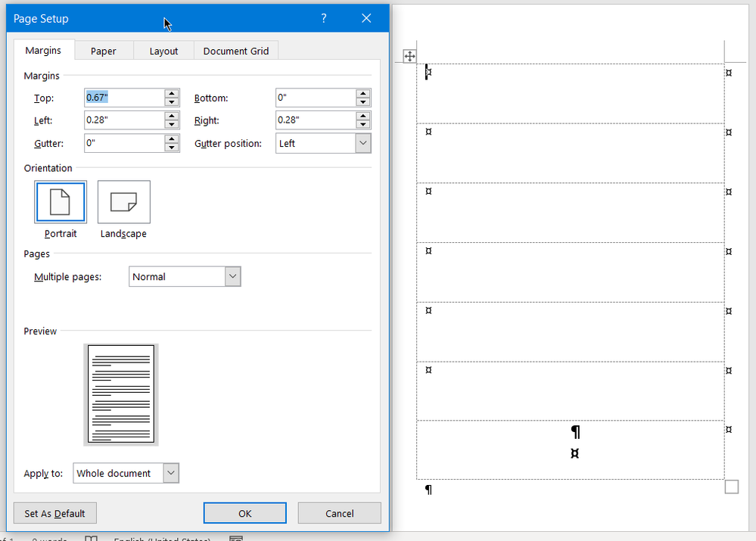
Task: Click into the Right margin field
Action: pos(316,120)
